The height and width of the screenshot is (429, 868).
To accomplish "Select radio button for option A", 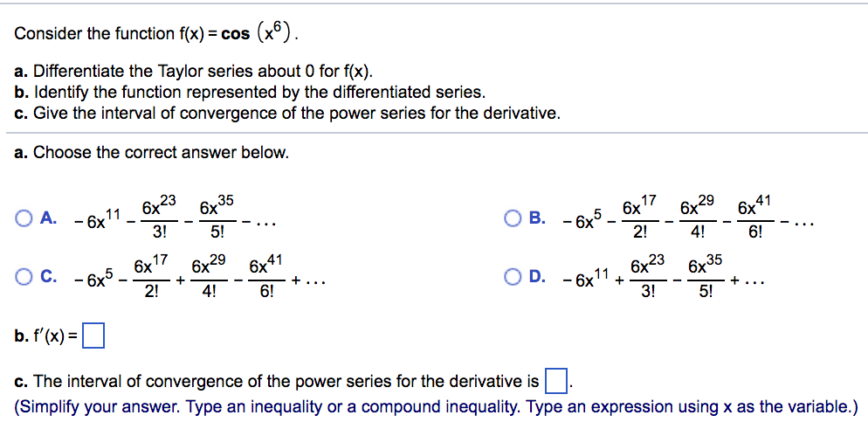I will pyautogui.click(x=24, y=218).
